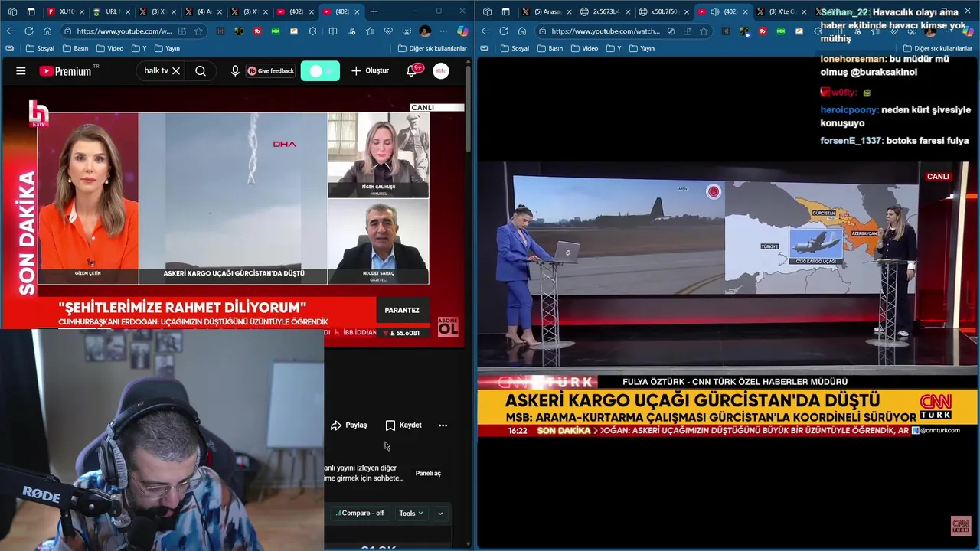Viewport: 980px width, 551px height.
Task: Open 'Diğer sık kullanılanlar' folder in left window
Action: click(433, 48)
